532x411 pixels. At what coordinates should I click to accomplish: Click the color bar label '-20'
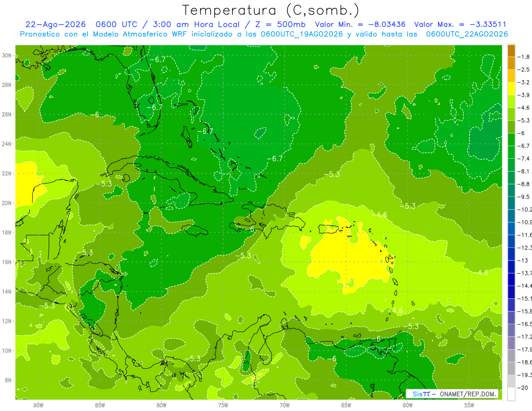click(522, 388)
